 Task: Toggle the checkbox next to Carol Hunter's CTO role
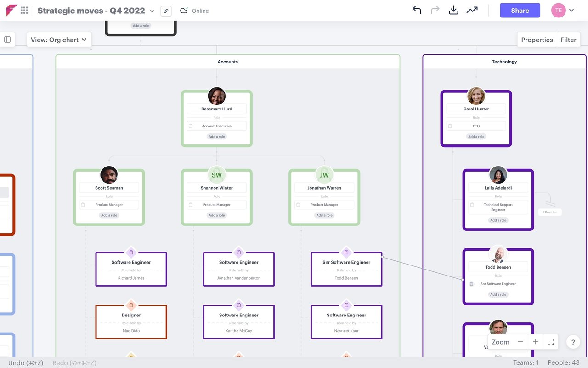pyautogui.click(x=449, y=126)
